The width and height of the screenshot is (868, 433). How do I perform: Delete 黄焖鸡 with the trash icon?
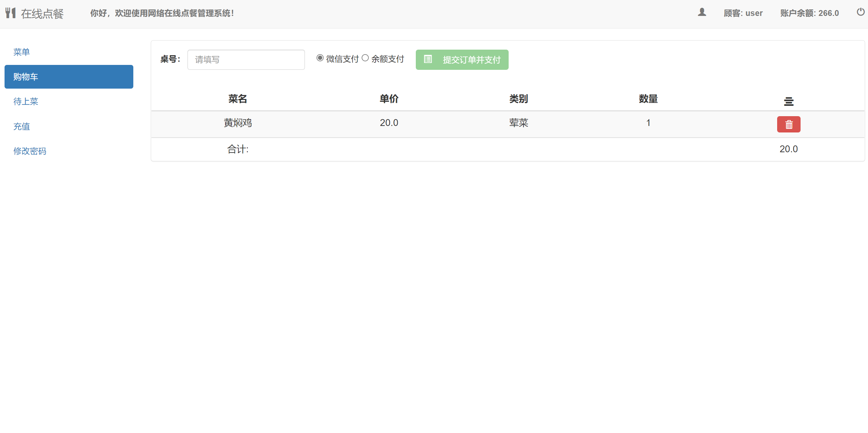789,124
